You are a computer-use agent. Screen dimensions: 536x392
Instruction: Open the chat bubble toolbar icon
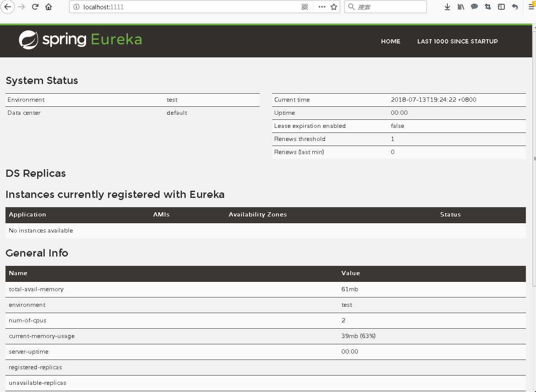tap(474, 7)
